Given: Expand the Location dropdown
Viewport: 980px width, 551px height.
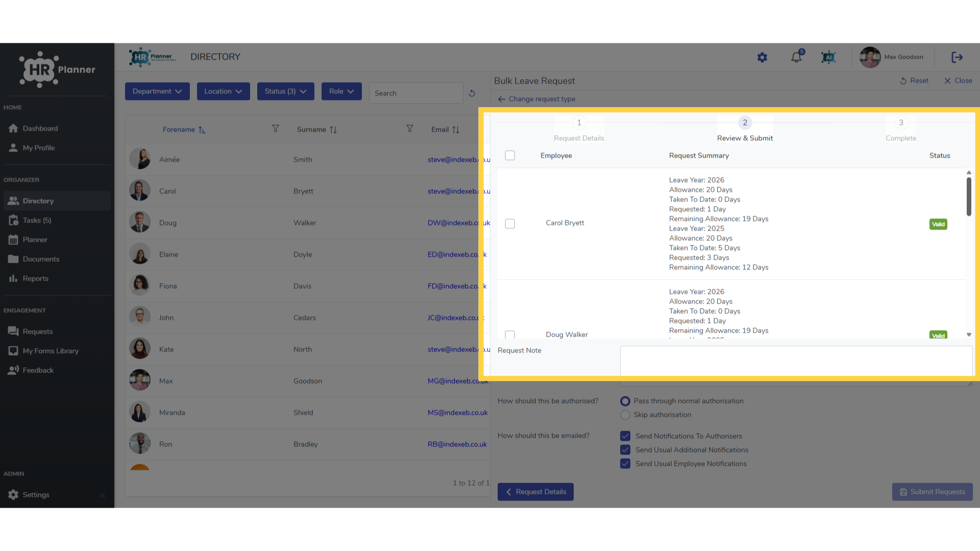Looking at the screenshot, I should pos(224,91).
